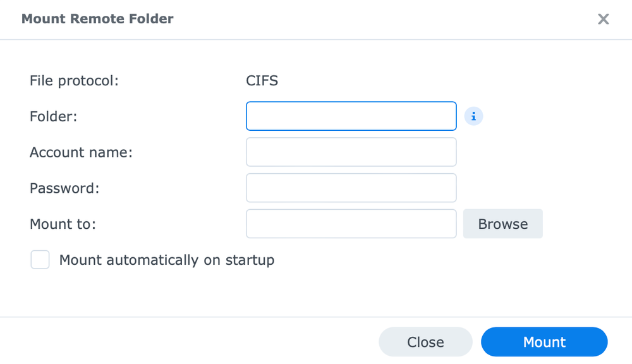Place cursor in the remote folder path box

tap(351, 116)
